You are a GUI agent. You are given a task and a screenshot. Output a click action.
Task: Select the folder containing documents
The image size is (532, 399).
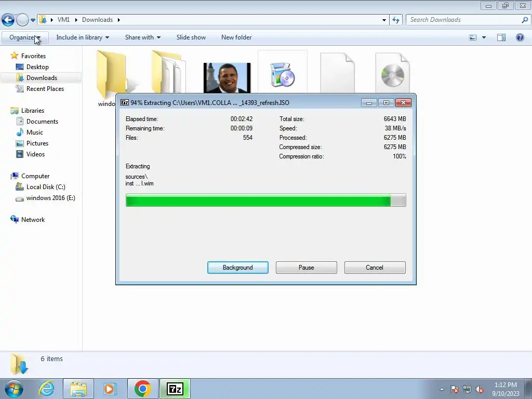(x=169, y=72)
